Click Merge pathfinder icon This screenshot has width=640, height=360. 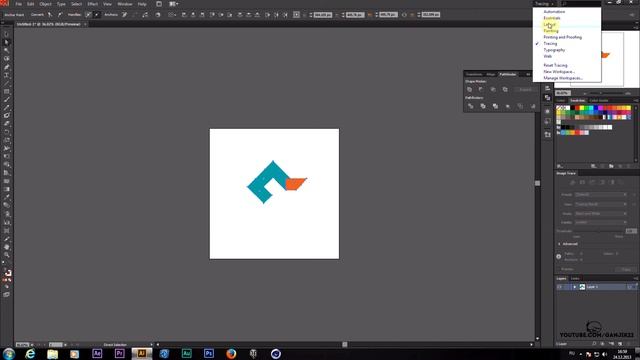click(495, 106)
